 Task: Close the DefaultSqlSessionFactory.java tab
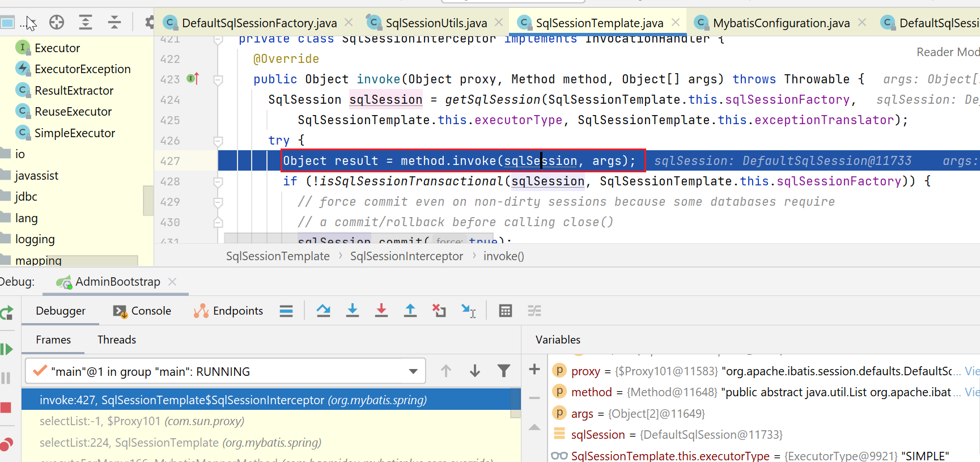click(x=349, y=22)
